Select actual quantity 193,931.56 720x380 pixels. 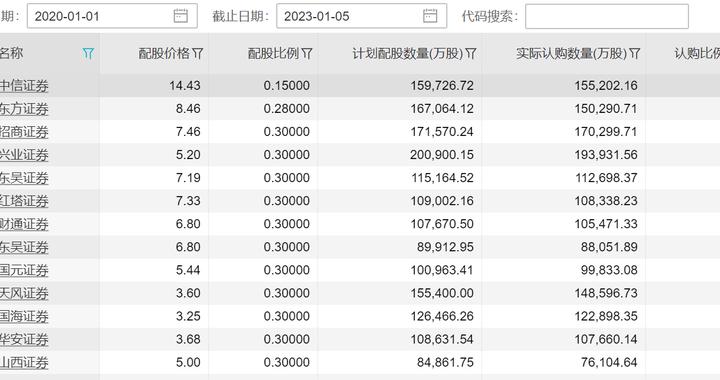coord(606,155)
